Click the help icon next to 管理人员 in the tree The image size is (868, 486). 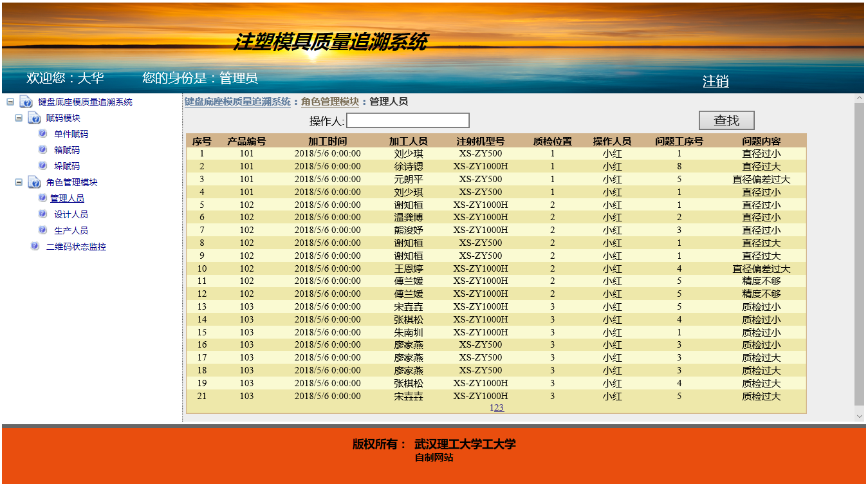point(42,198)
